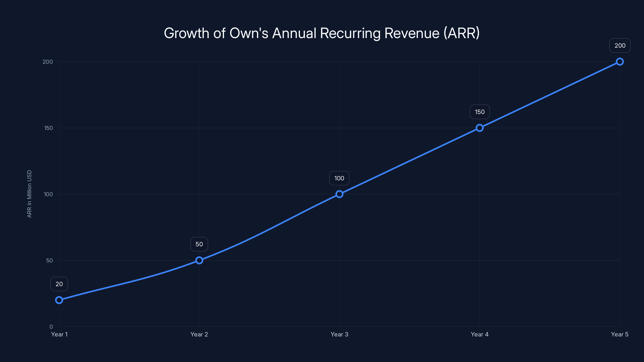Click the 50 data label badge
The width and height of the screenshot is (644, 362).
tap(199, 244)
